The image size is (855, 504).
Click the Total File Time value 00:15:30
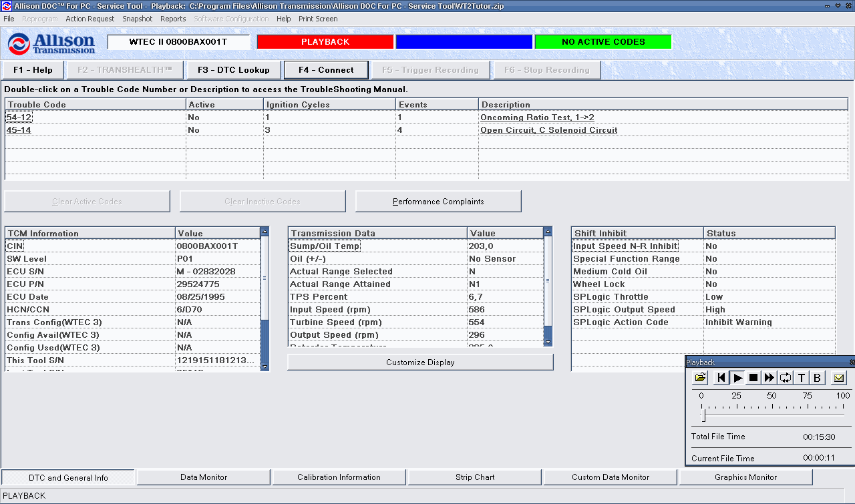(819, 437)
